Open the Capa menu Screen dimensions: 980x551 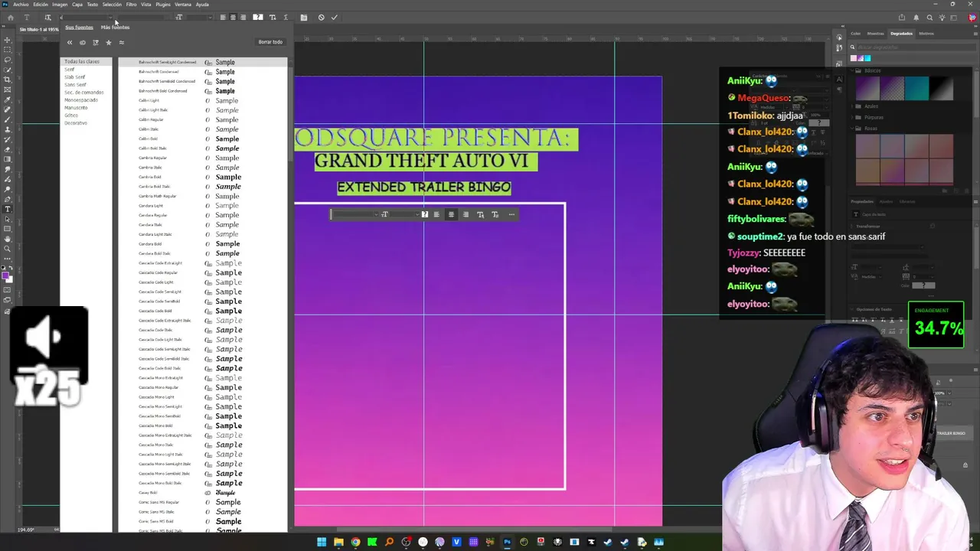(77, 5)
